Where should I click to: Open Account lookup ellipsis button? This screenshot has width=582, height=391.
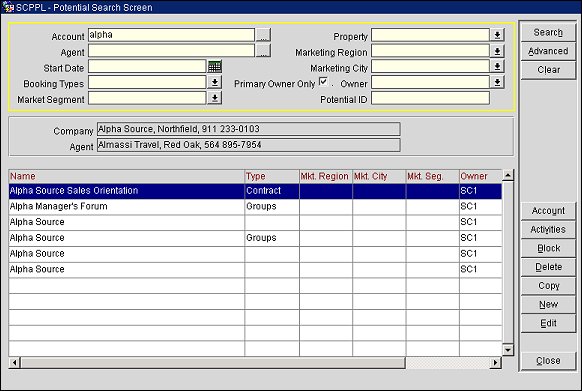click(x=263, y=35)
